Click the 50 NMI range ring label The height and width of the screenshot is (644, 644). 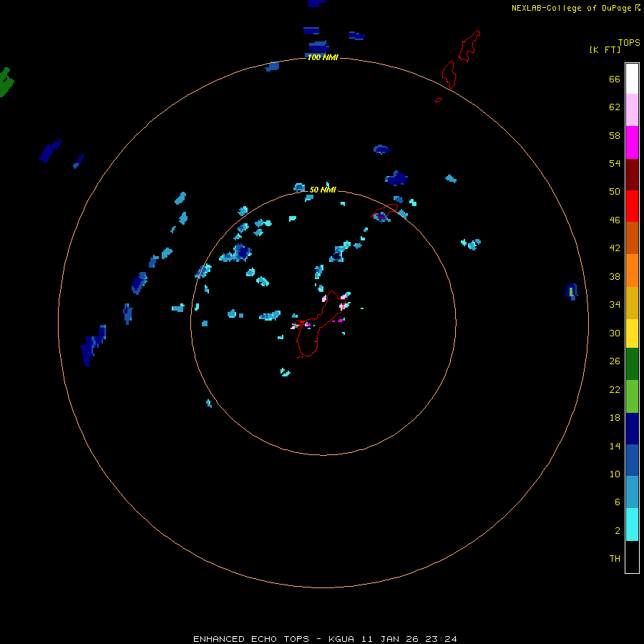click(x=323, y=190)
